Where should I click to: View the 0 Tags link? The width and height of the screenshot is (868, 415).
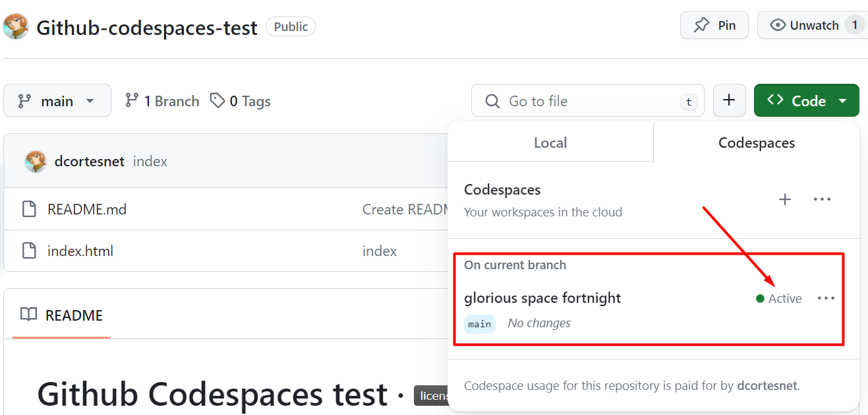point(241,101)
